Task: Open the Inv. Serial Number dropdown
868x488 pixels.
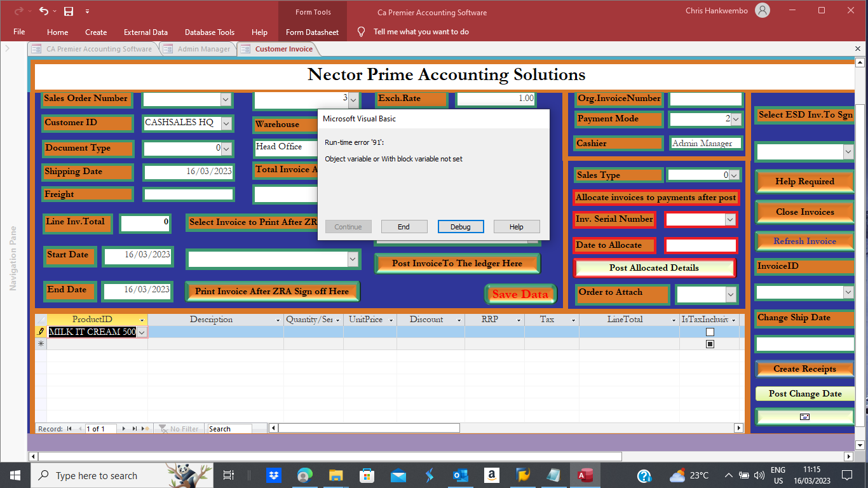Action: pyautogui.click(x=729, y=219)
